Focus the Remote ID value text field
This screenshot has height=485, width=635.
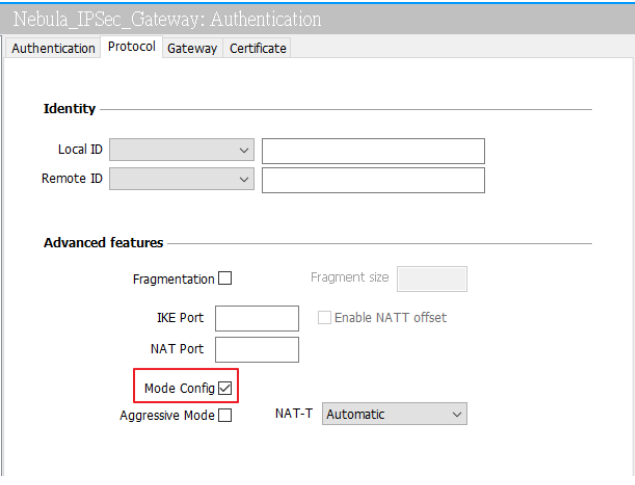pos(373,180)
